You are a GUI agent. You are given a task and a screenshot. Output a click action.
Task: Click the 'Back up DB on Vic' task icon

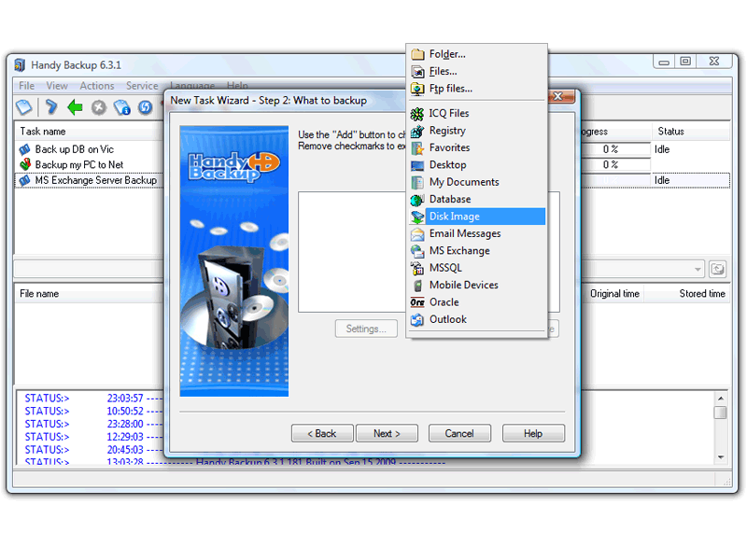[x=25, y=149]
